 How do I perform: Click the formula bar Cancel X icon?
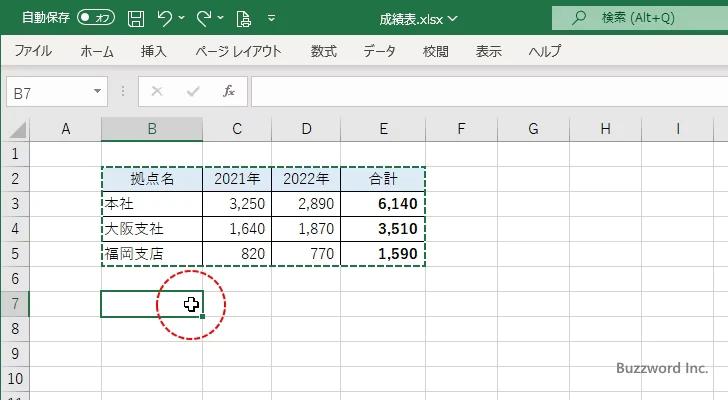tap(157, 91)
